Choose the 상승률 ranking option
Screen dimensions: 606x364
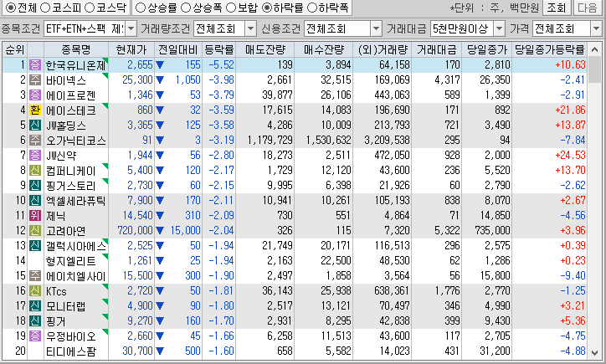pyautogui.click(x=141, y=8)
